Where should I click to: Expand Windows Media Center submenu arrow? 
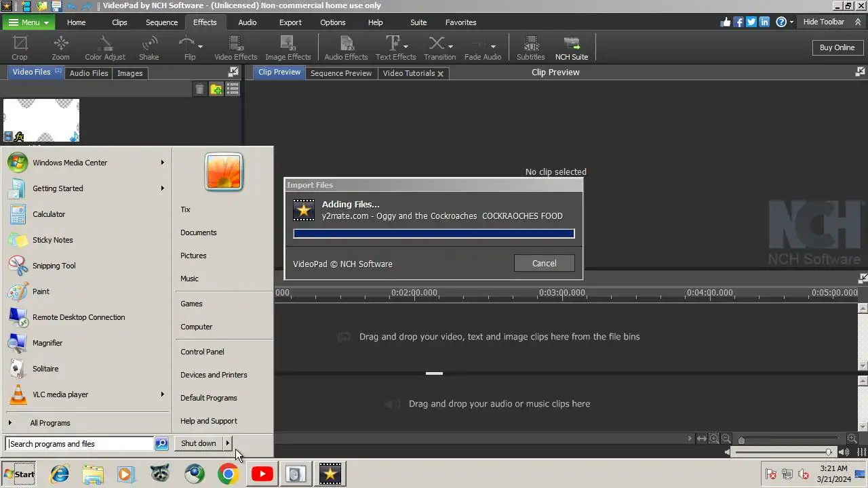point(163,163)
